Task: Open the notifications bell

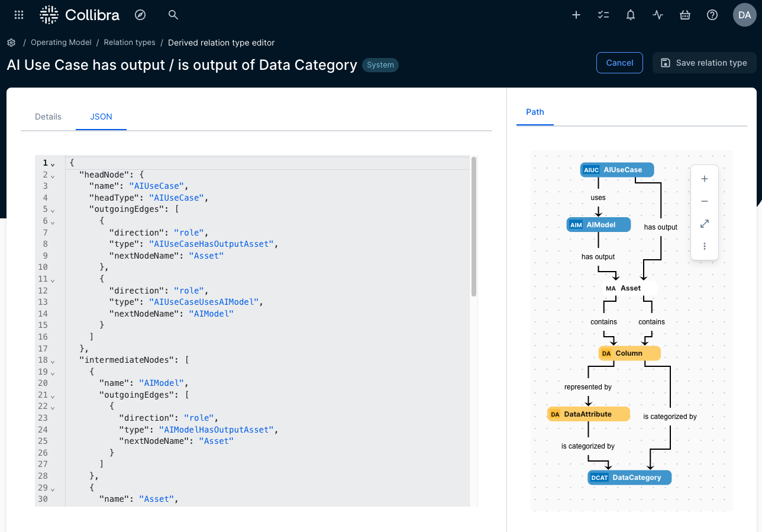Action: click(x=631, y=15)
